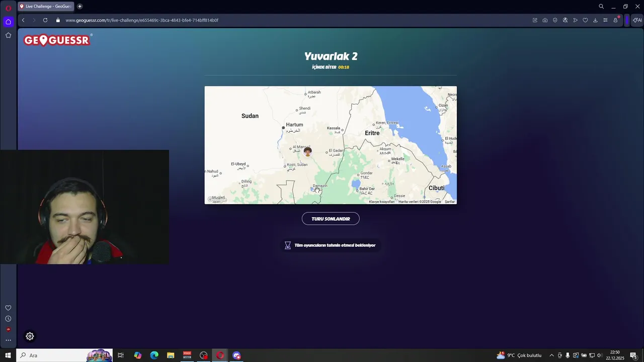644x362 pixels.
Task: Click the GeoGuessr logo
Action: (57, 40)
